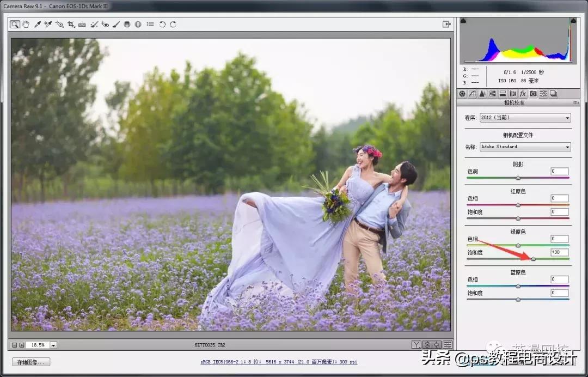Rotate the image clockwise

(173, 24)
